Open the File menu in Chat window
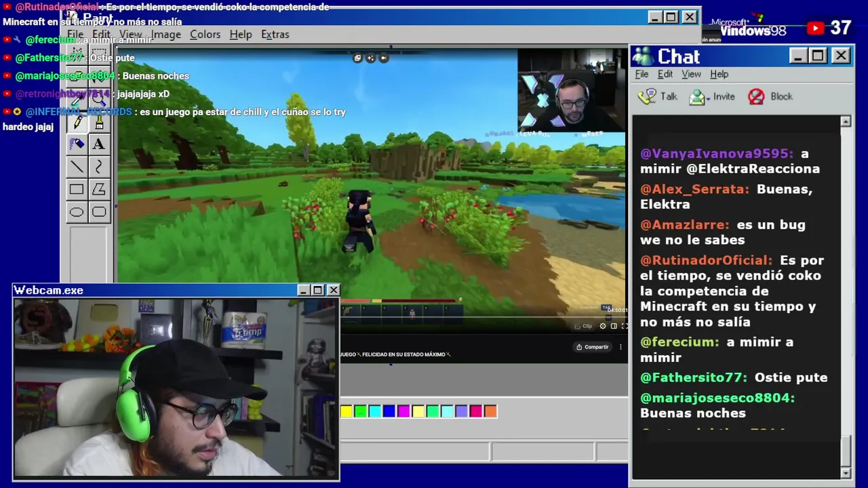This screenshot has width=868, height=488. [642, 74]
